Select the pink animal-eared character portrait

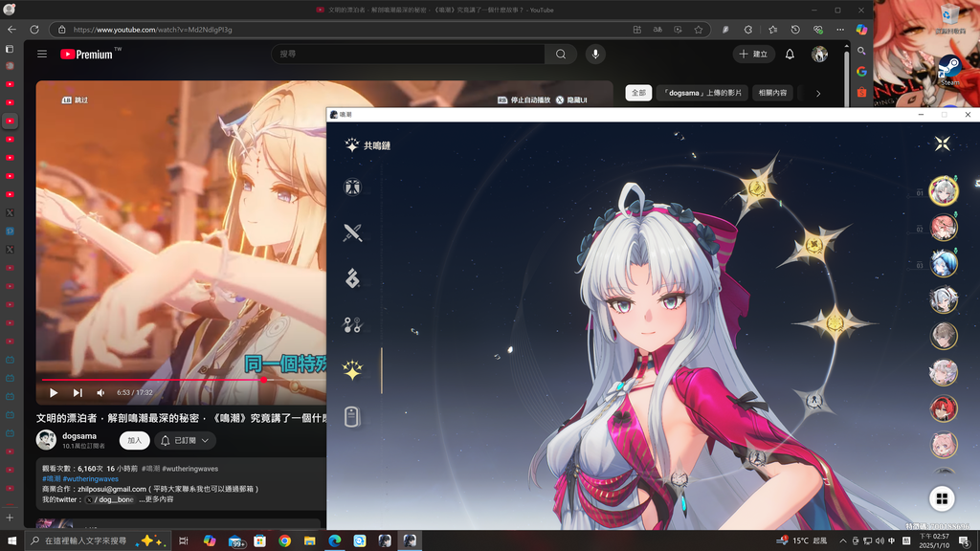tap(943, 445)
